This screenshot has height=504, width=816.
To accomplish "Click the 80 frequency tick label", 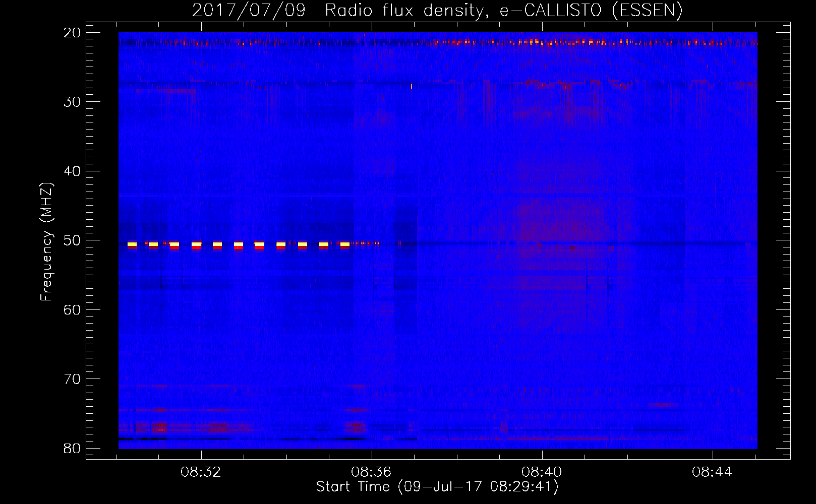I will tap(72, 448).
